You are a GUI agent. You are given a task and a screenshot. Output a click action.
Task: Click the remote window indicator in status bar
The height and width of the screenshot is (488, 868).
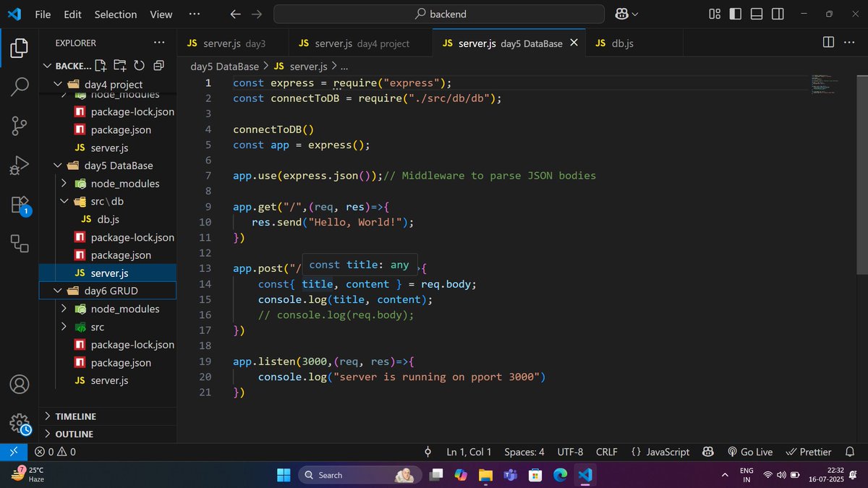13,452
